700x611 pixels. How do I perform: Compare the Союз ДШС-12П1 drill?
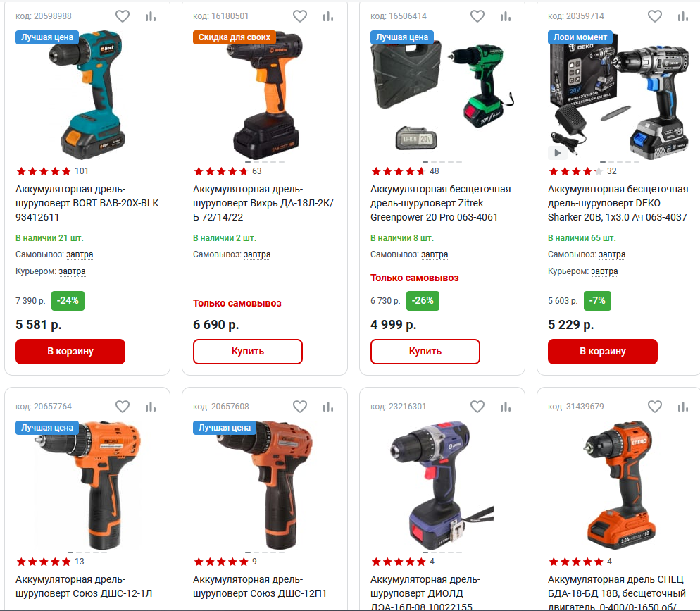pyautogui.click(x=328, y=407)
